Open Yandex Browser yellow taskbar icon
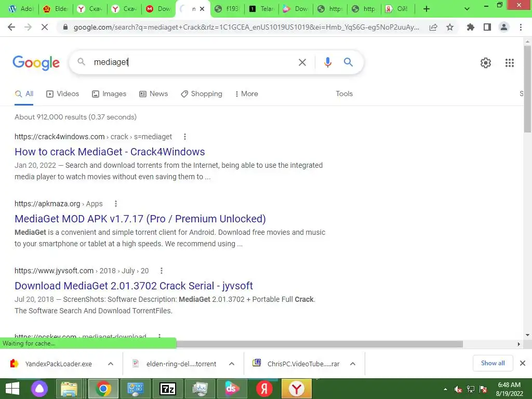The image size is (532, 399). (297, 389)
